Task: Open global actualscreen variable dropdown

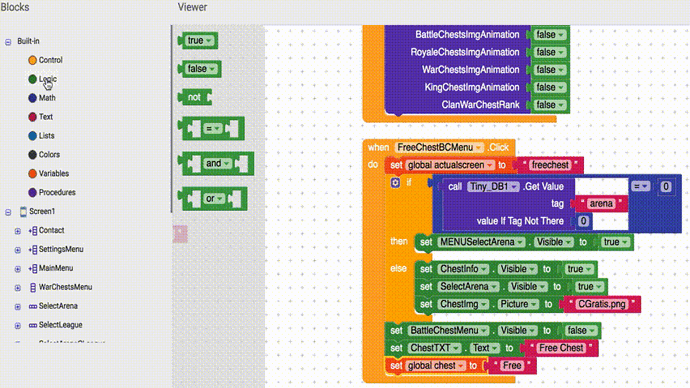Action: click(x=450, y=165)
